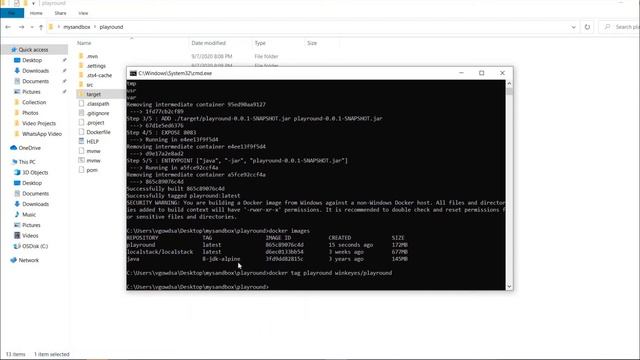Open Desktop under This PC
This screenshot has height=360, width=640.
[32, 183]
